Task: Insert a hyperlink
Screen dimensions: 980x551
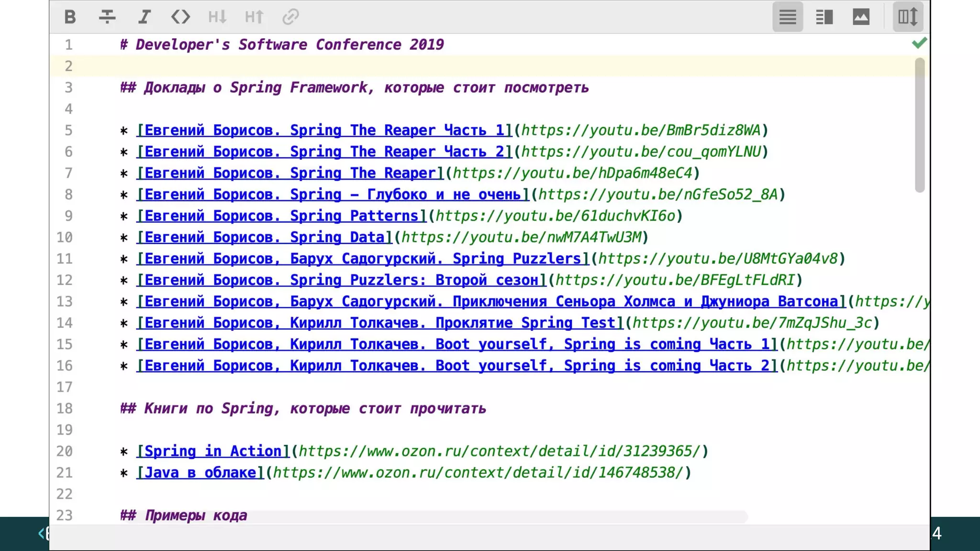Action: pyautogui.click(x=290, y=17)
